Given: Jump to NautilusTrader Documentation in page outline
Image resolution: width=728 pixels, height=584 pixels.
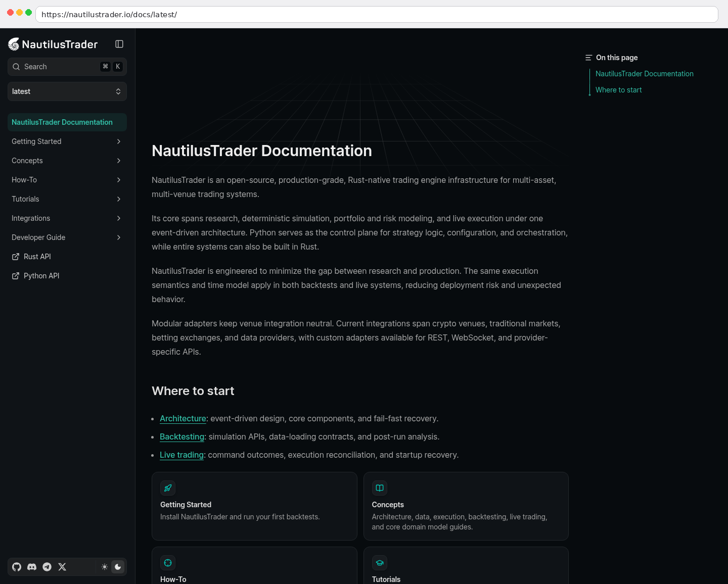Looking at the screenshot, I should pos(645,74).
